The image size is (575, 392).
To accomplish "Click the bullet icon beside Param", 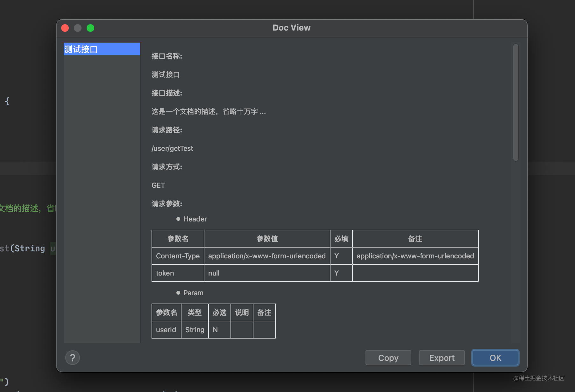I will pos(178,293).
